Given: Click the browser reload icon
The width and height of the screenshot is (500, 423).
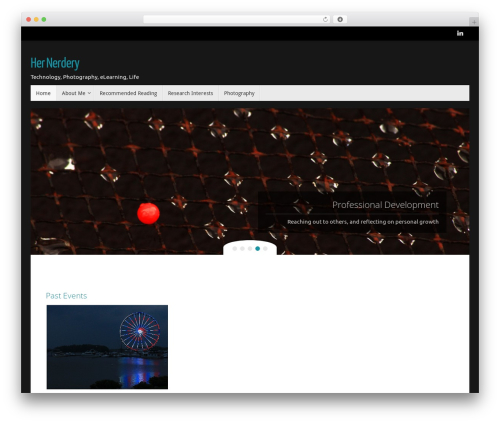Looking at the screenshot, I should (x=325, y=19).
